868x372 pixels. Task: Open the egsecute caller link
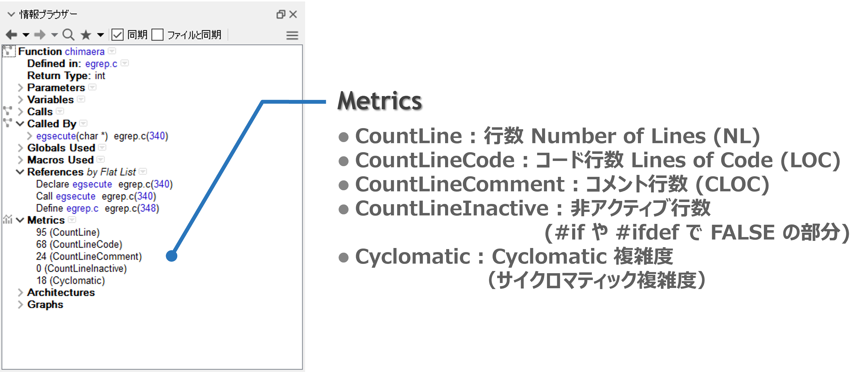[x=56, y=136]
